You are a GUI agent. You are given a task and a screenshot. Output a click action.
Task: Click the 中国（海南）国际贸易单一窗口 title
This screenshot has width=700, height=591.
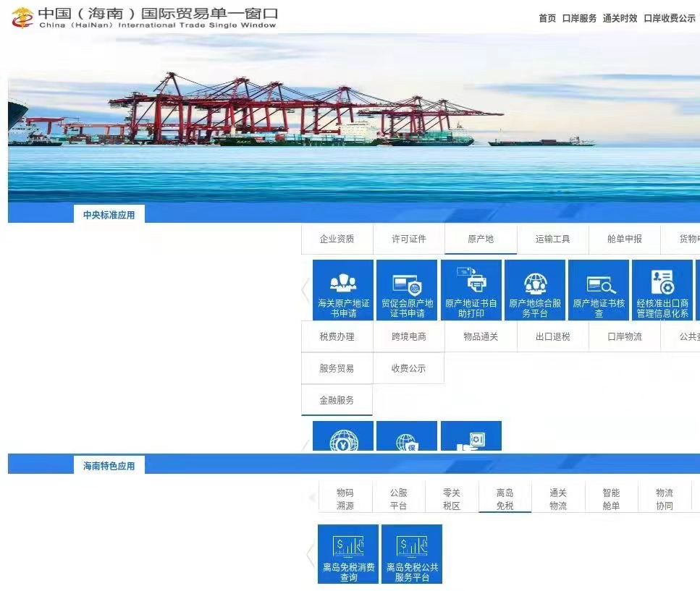point(158,13)
